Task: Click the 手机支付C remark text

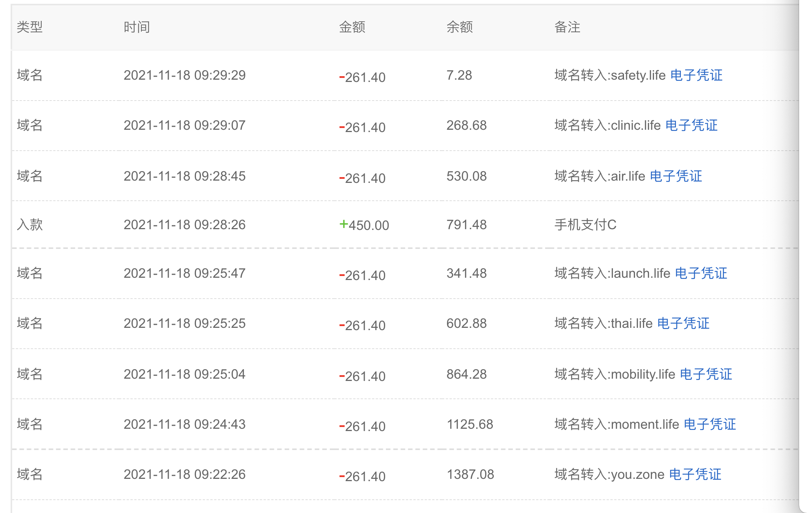Action: point(585,225)
